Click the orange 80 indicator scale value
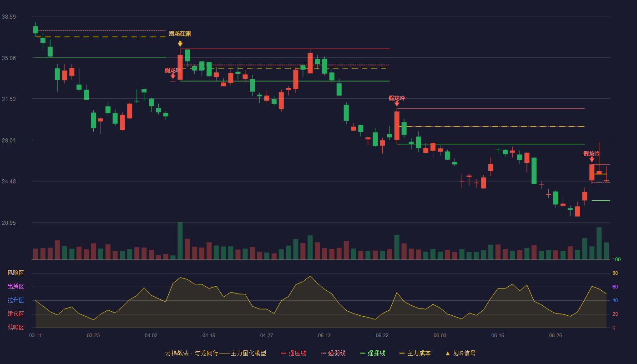Image resolution: width=637 pixels, height=364 pixels. 615,273
